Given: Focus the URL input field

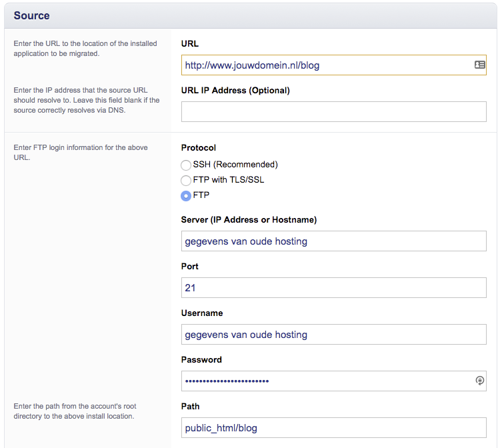Looking at the screenshot, I should coord(333,65).
